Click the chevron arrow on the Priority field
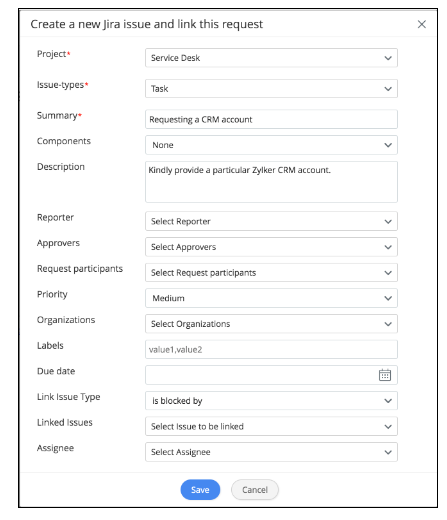Image resolution: width=447 pixels, height=520 pixels. [388, 298]
